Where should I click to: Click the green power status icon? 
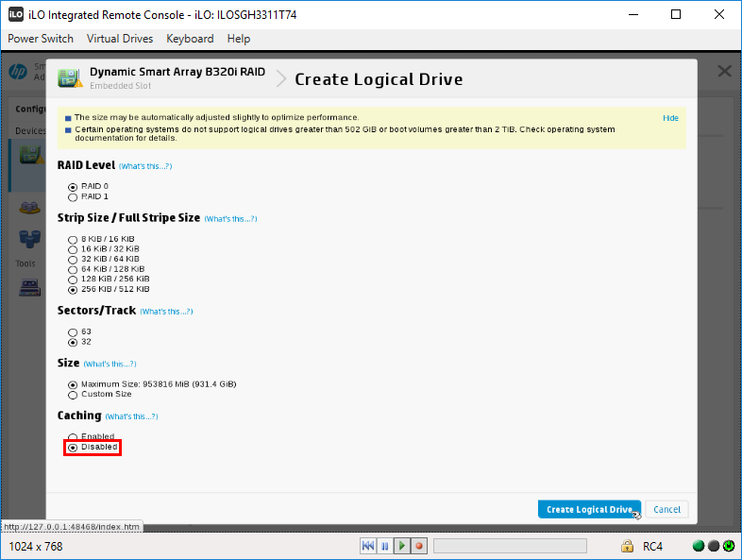(729, 546)
